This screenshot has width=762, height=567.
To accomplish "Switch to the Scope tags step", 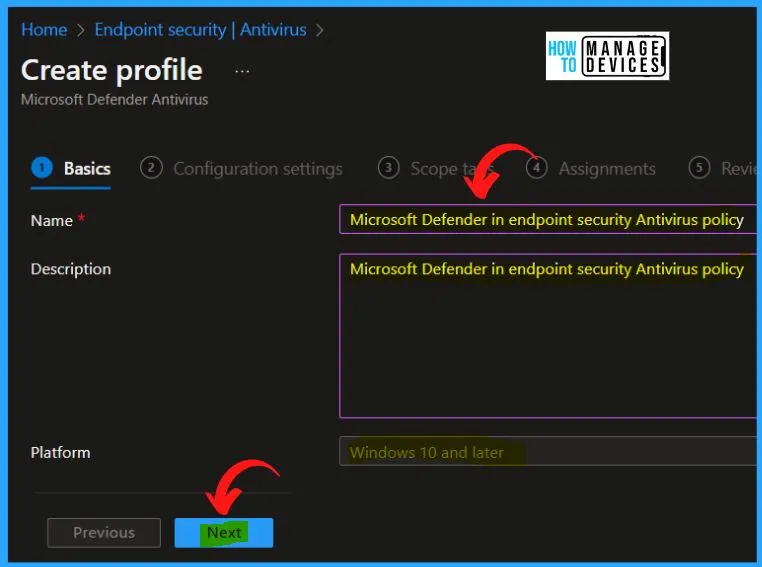I will [x=436, y=169].
